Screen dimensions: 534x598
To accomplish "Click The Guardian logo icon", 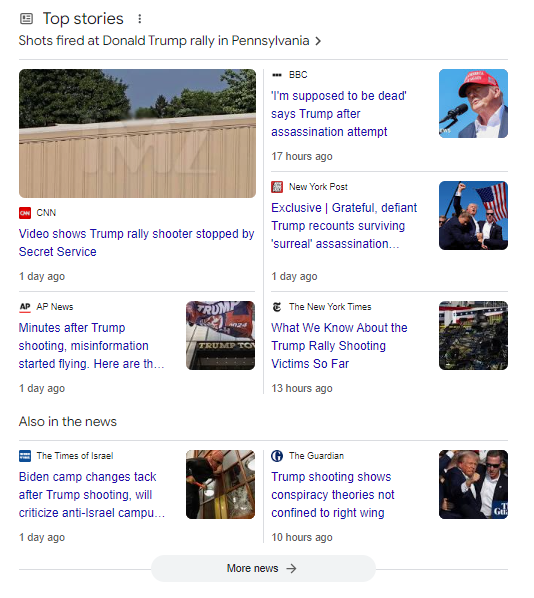I will pyautogui.click(x=277, y=456).
